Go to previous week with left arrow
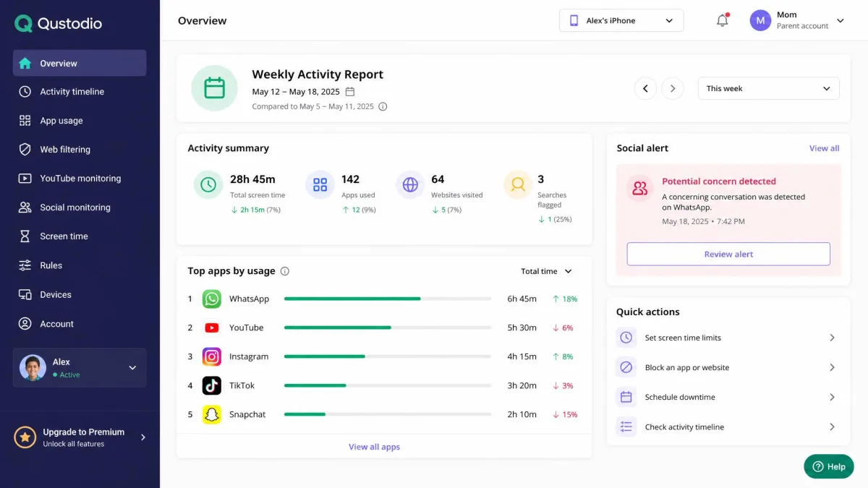Viewport: 868px width, 488px height. [645, 88]
